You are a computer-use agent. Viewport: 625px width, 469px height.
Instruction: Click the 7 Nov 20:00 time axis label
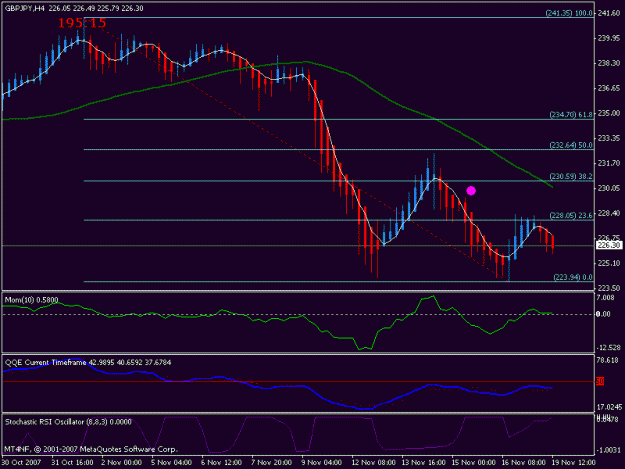pyautogui.click(x=271, y=462)
